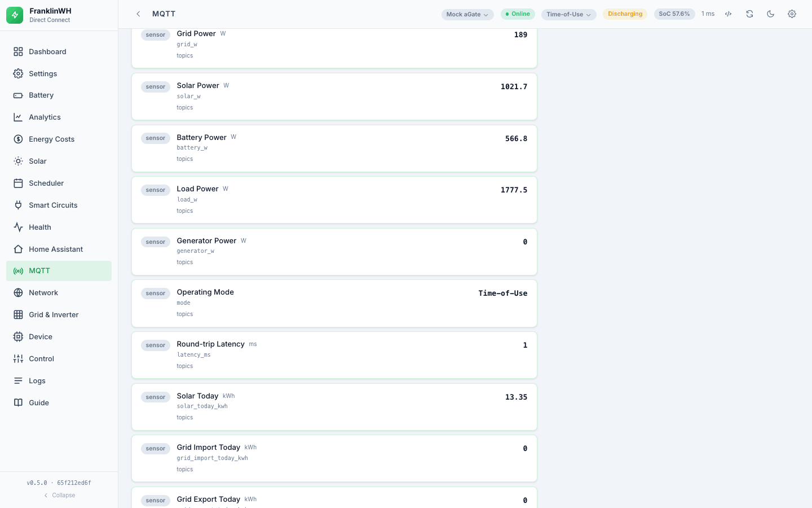Click topics link under Solar Power
812x508 pixels.
click(x=185, y=108)
